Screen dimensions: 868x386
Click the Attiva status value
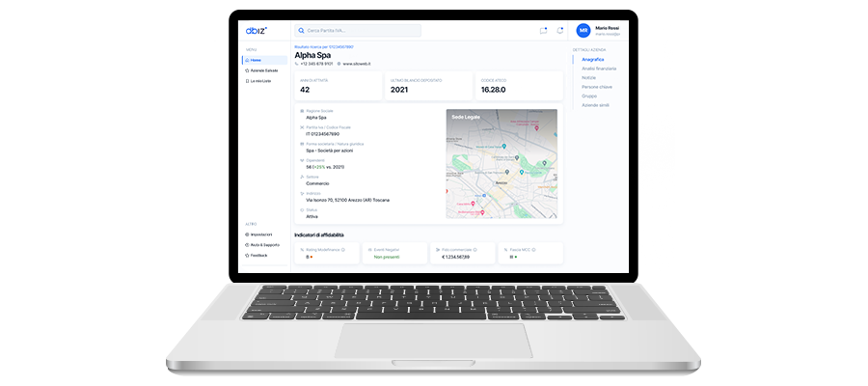(x=312, y=216)
